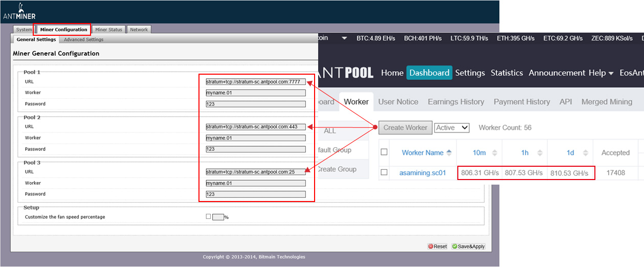Edit the Pool 3 URL field
Image resolution: width=644 pixels, height=267 pixels.
tap(256, 172)
